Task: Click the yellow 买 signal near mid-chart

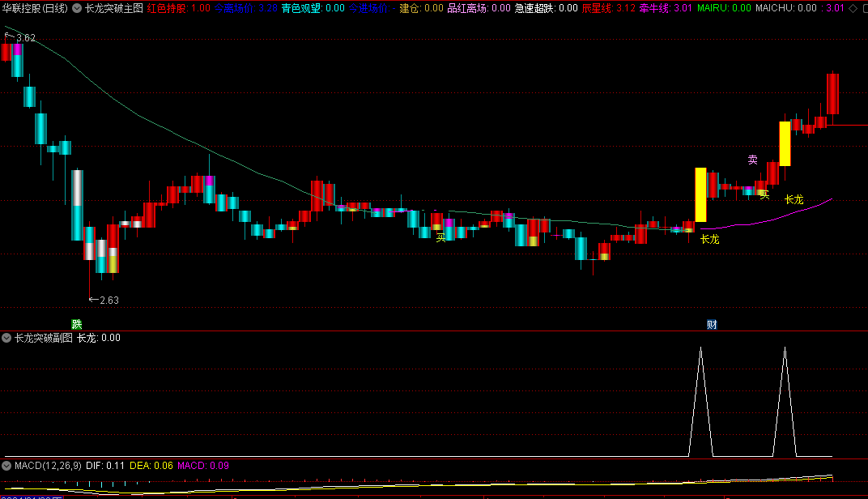Action: coord(440,237)
